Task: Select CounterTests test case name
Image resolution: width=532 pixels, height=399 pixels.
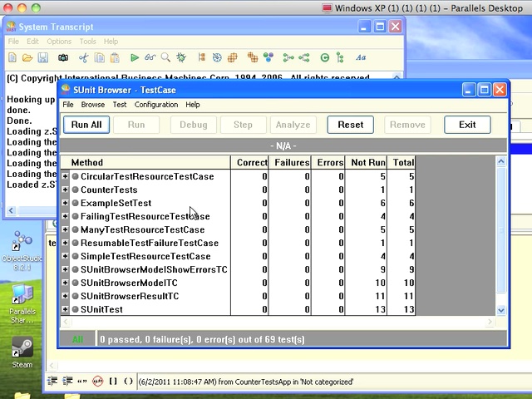Action: click(109, 190)
